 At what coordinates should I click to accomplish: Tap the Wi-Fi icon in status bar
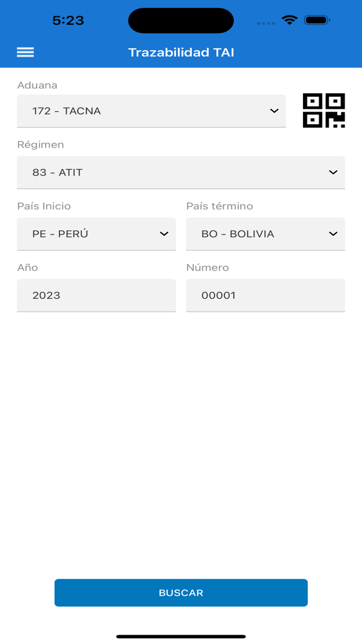[x=289, y=20]
